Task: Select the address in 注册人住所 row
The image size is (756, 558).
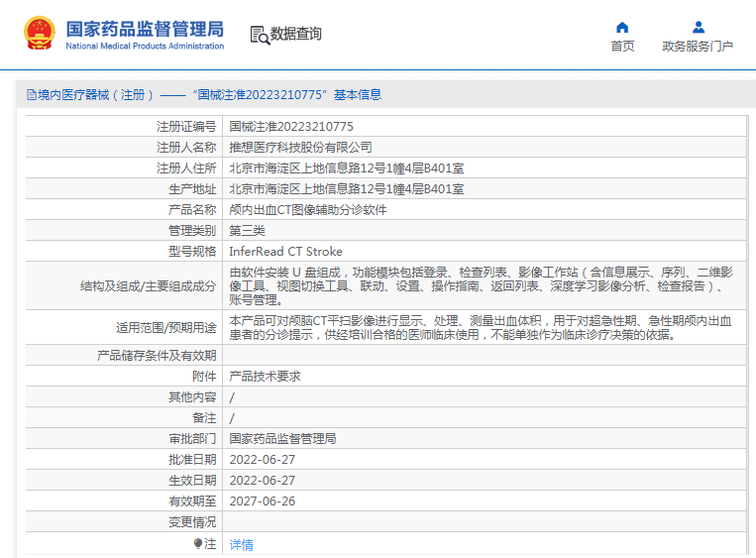Action: pos(347,167)
